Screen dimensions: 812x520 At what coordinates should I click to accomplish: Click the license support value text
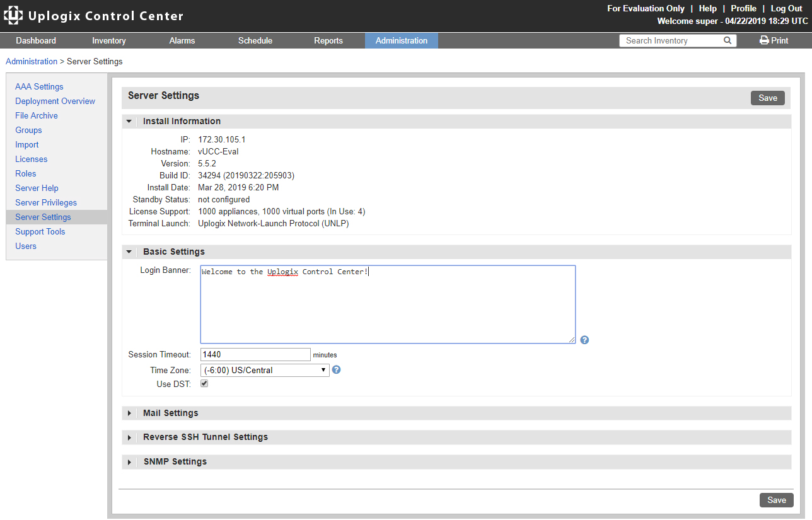tap(282, 211)
